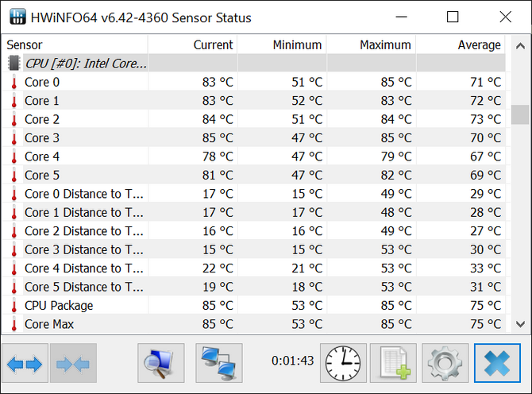Image resolution: width=532 pixels, height=394 pixels.
Task: Select the Core 0 Distance to T... label
Action: (x=84, y=194)
